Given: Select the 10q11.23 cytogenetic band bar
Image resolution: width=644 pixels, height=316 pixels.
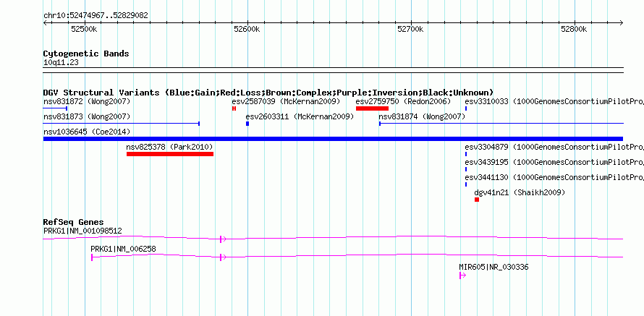Looking at the screenshot, I should point(333,70).
